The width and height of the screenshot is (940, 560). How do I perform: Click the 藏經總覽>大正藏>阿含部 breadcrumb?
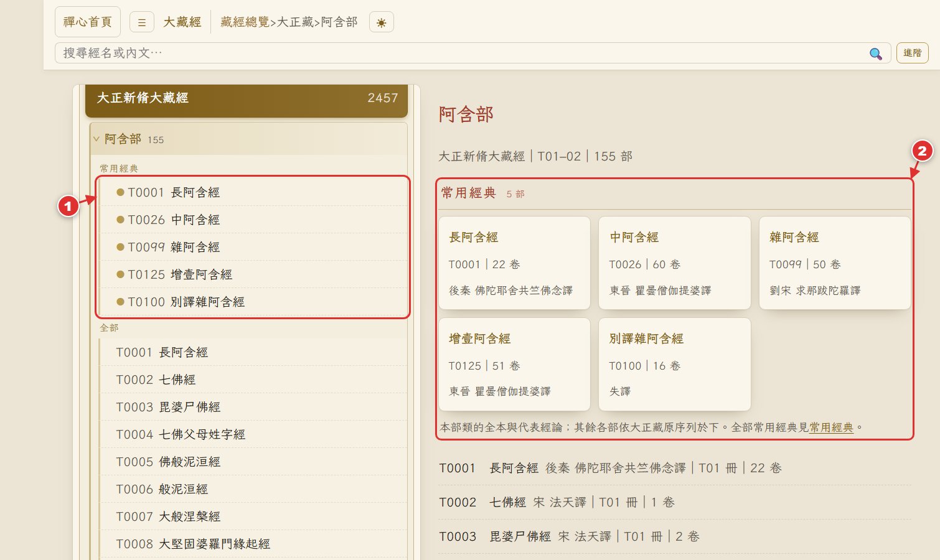click(x=289, y=22)
